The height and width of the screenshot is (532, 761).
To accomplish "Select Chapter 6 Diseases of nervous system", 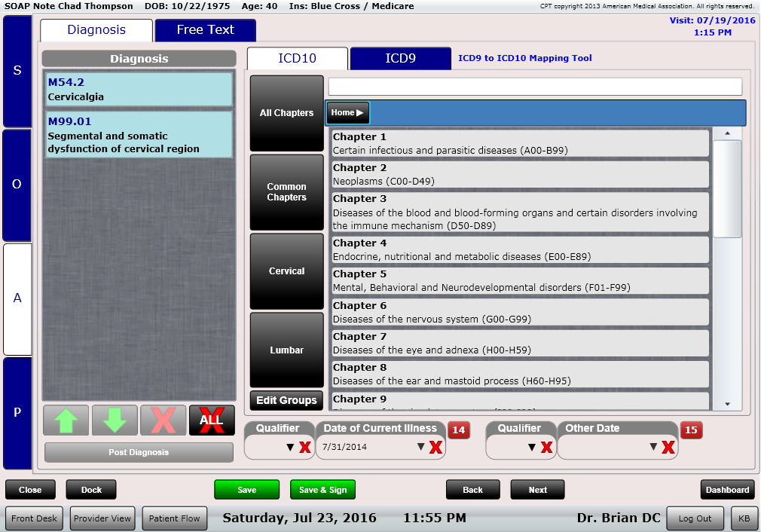I will tap(520, 313).
